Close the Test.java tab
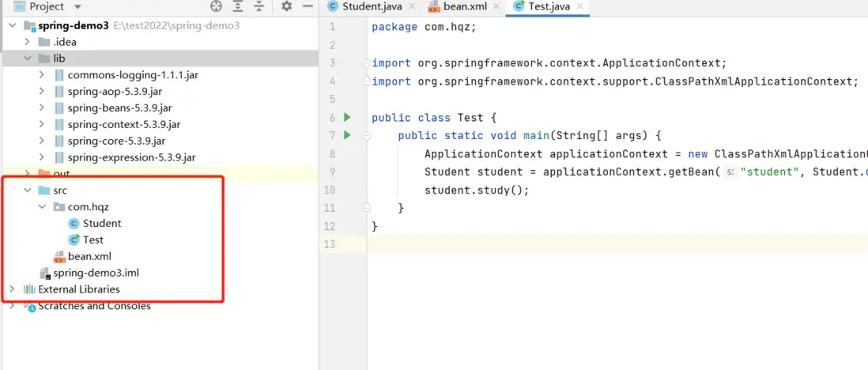This screenshot has height=370, width=868. click(x=579, y=6)
